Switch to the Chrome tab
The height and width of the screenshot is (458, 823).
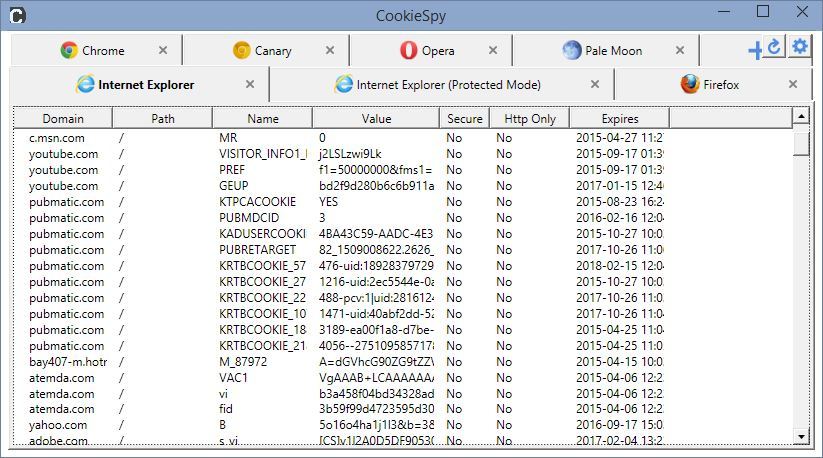[96, 50]
